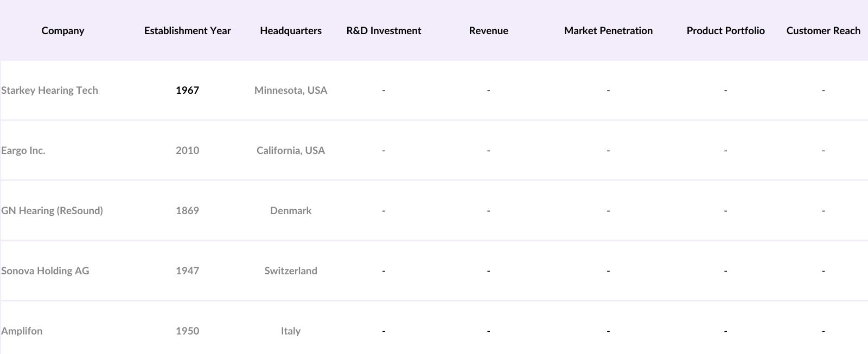Click the Establishment Year column header

[x=188, y=30]
